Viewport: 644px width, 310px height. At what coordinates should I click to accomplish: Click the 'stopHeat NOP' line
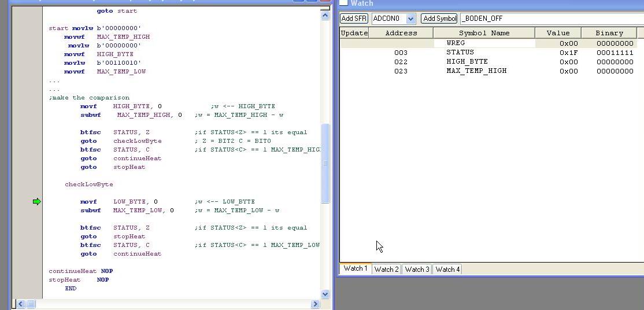pos(79,279)
